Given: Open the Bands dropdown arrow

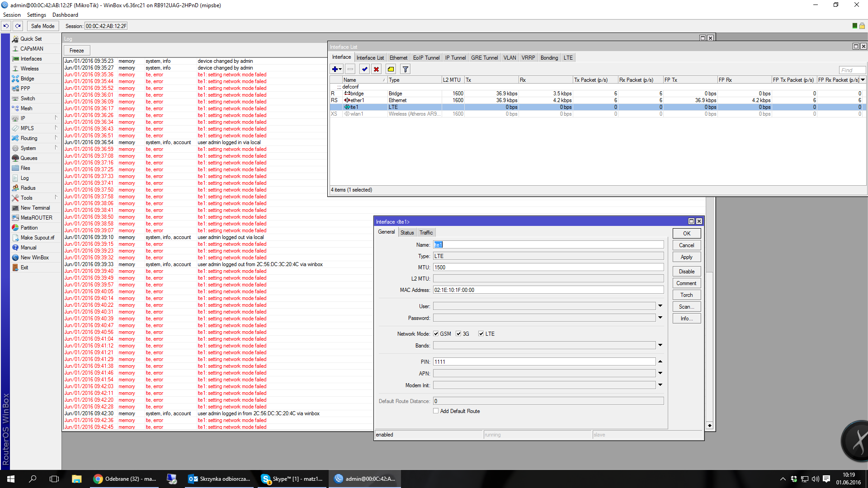Looking at the screenshot, I should point(660,346).
